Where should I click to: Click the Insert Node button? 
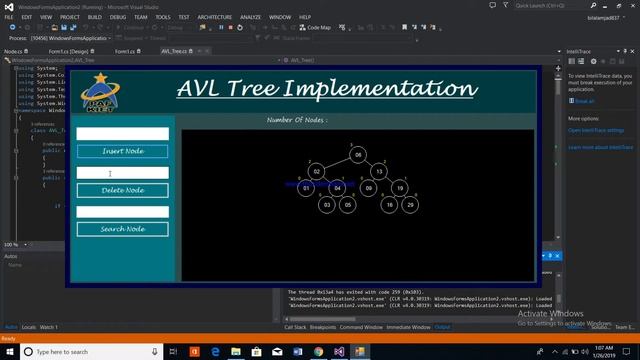click(x=122, y=151)
